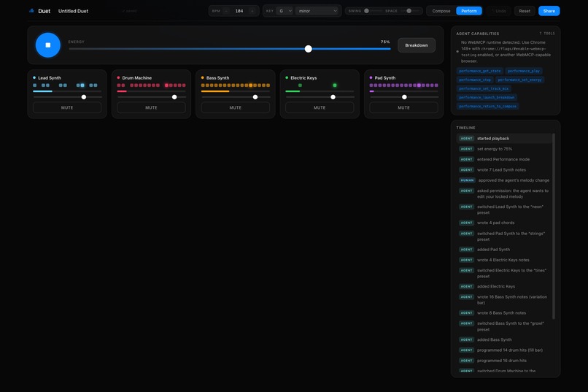Screen dimensions: 588x392
Task: Open the minor scale dropdown
Action: point(317,11)
